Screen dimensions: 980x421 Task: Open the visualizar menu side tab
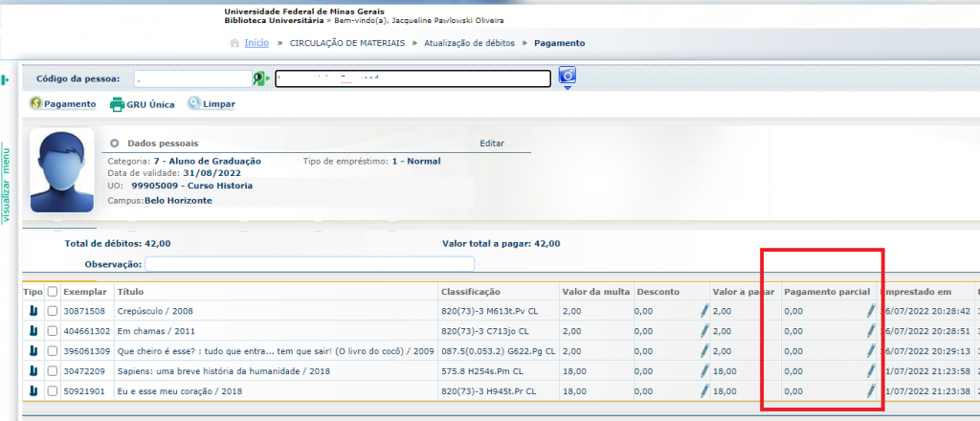[6, 184]
